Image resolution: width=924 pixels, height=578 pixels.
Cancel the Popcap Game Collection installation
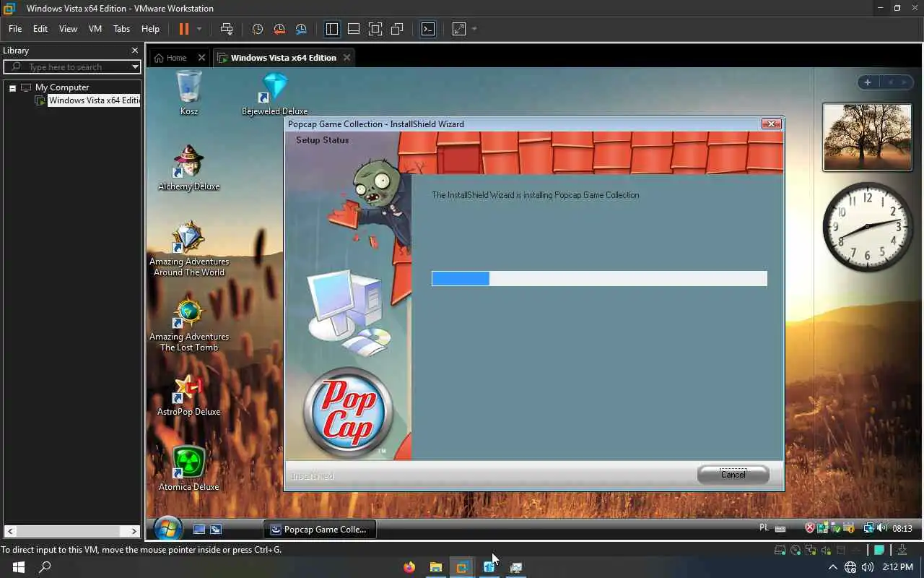(733, 475)
